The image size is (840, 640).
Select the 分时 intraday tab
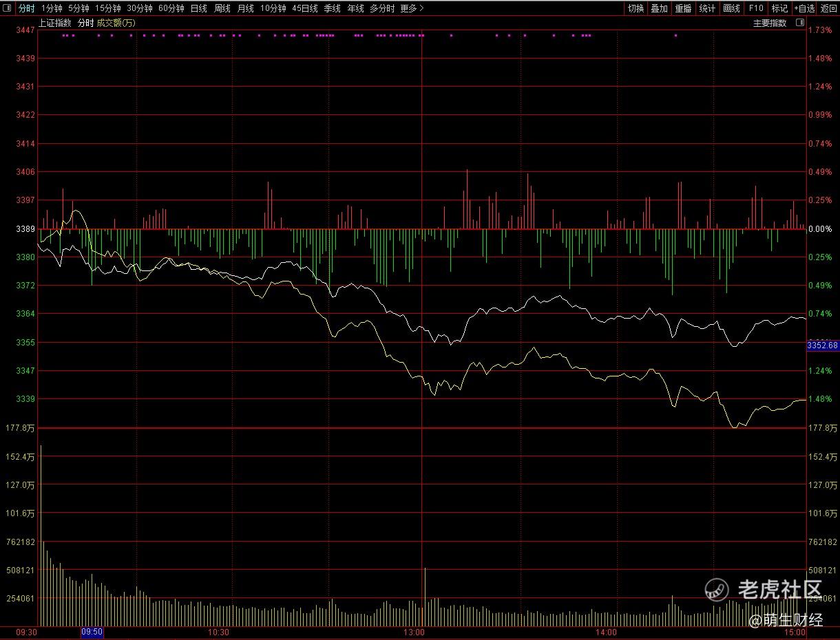[x=27, y=9]
